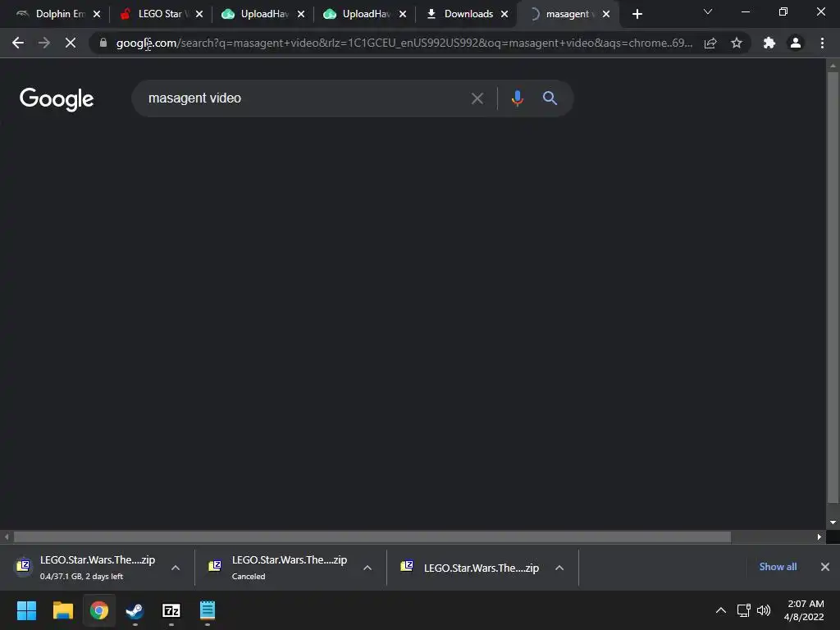Viewport: 840px width, 630px height.
Task: Open clock and date panel
Action: pos(804,610)
